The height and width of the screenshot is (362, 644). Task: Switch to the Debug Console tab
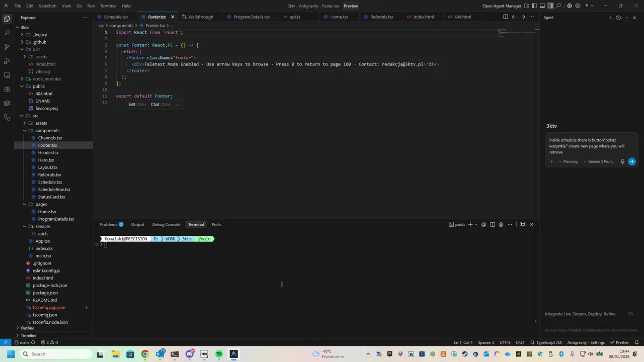coord(166,224)
